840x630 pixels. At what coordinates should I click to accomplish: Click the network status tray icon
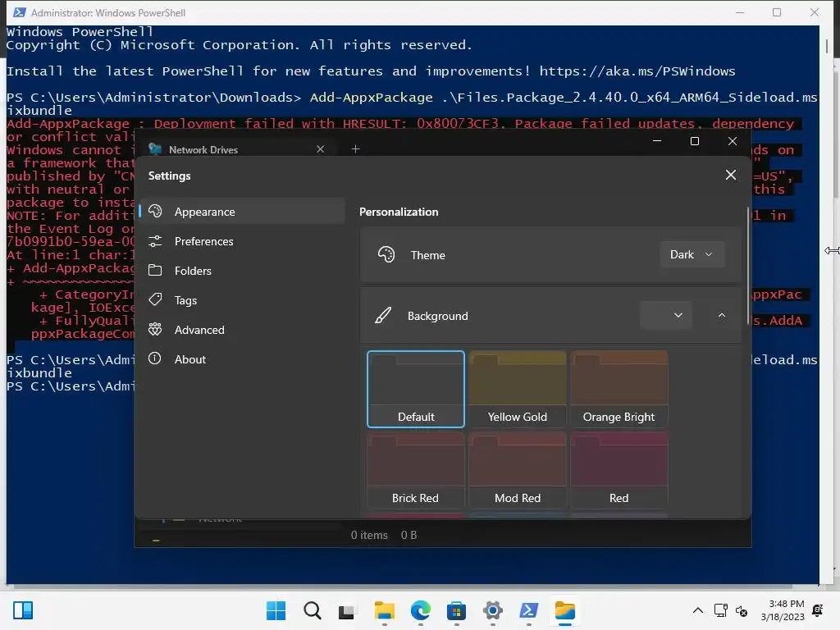click(x=721, y=610)
